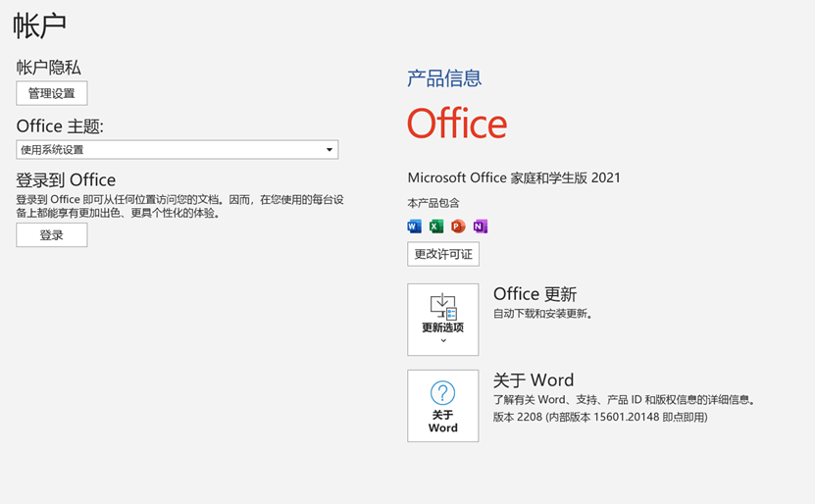The width and height of the screenshot is (815, 504).
Task: Click the 登录到 Office heading
Action: [66, 179]
